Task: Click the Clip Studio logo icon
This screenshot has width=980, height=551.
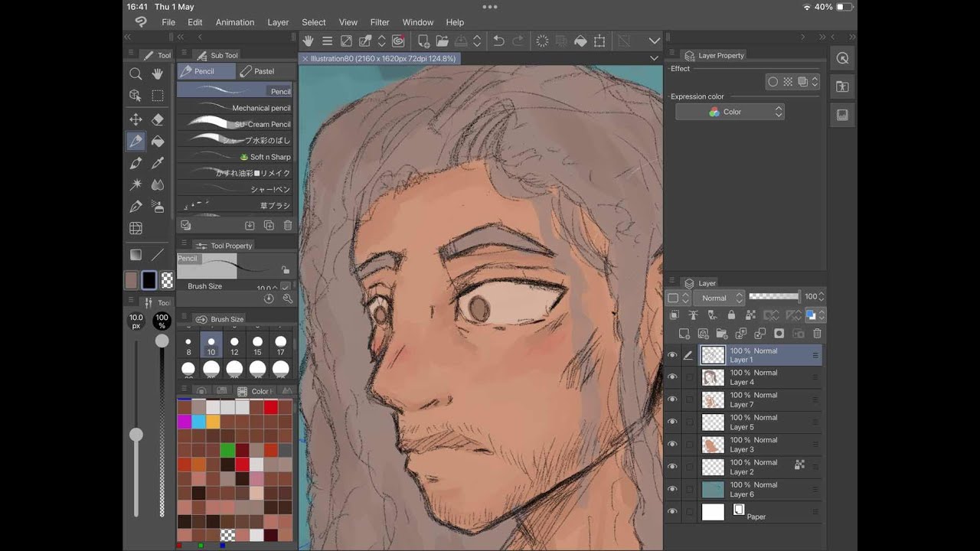Action: [141, 22]
